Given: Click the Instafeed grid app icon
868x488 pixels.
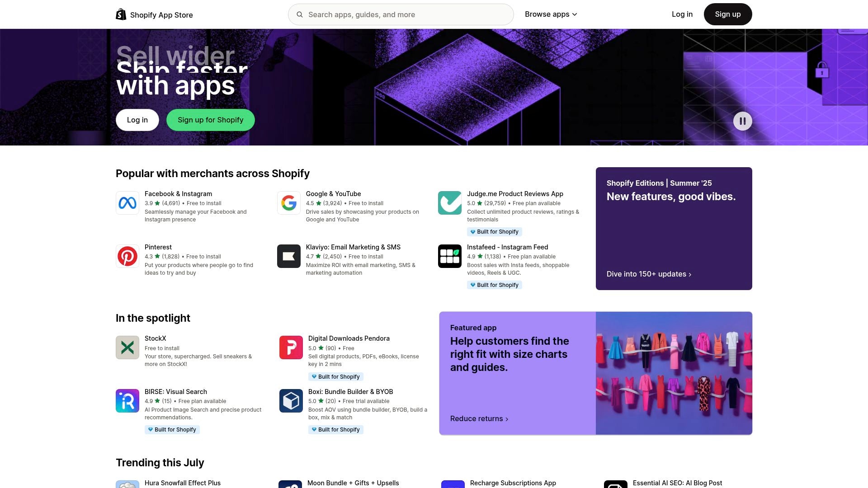Looking at the screenshot, I should coord(450,256).
